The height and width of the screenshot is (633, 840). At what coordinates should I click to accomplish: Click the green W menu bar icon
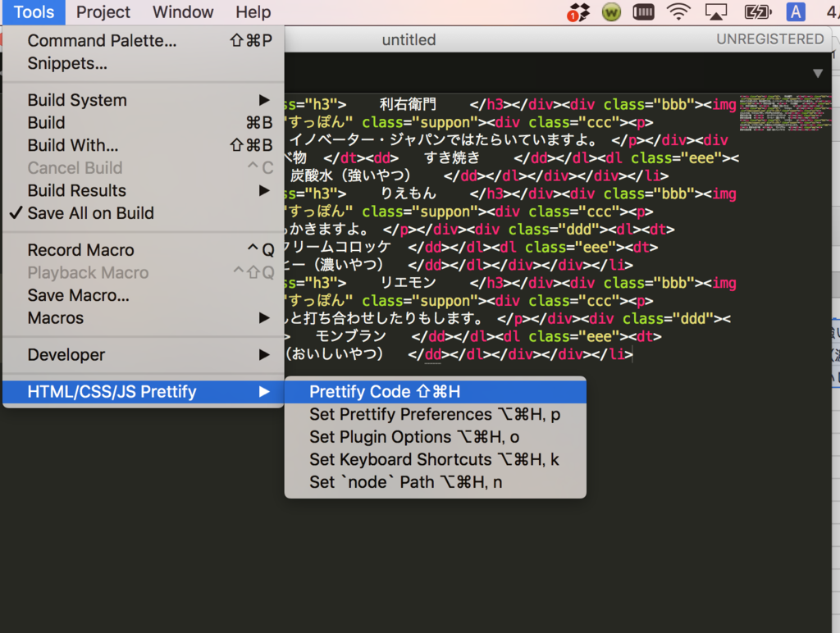pyautogui.click(x=611, y=12)
